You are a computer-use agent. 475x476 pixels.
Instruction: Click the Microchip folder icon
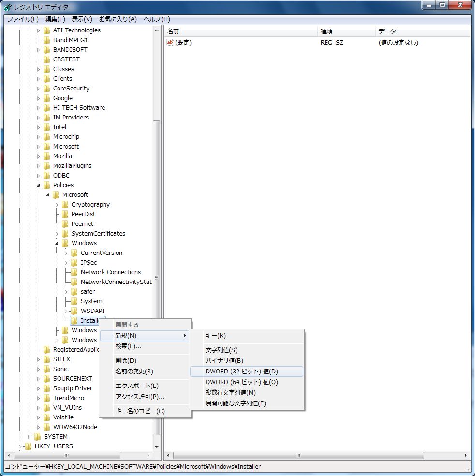[47, 137]
